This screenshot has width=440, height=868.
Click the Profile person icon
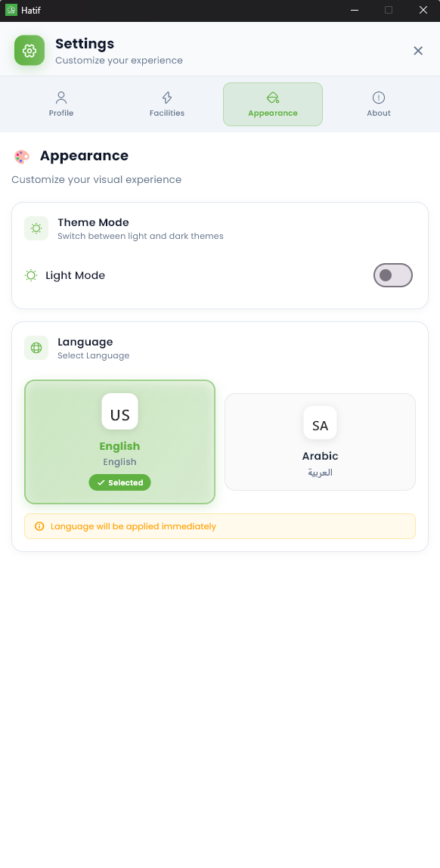[60, 97]
